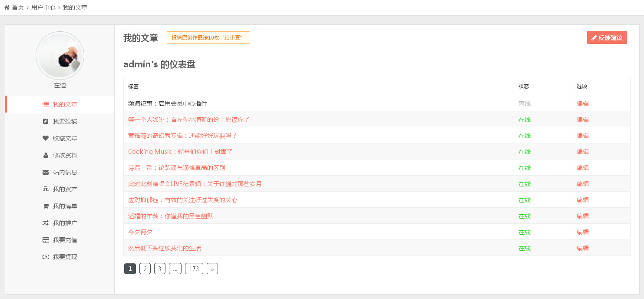644x299 pixels.
Task: Click the title 频道纪事：启用会员中心插件
Action: pyautogui.click(x=168, y=103)
